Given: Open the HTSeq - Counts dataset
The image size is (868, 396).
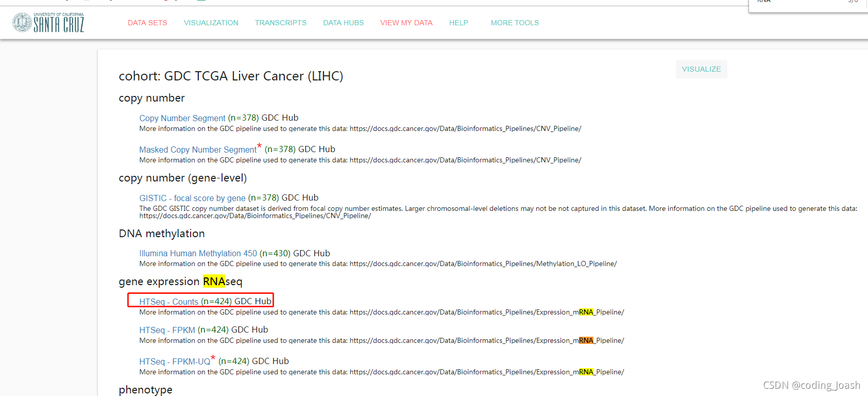Looking at the screenshot, I should 168,302.
